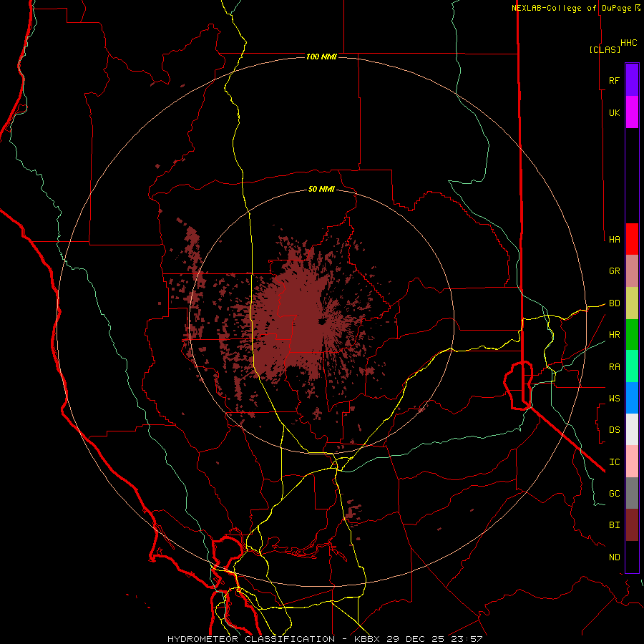Click the [CLAS] units label
The height and width of the screenshot is (644, 644).
(605, 49)
